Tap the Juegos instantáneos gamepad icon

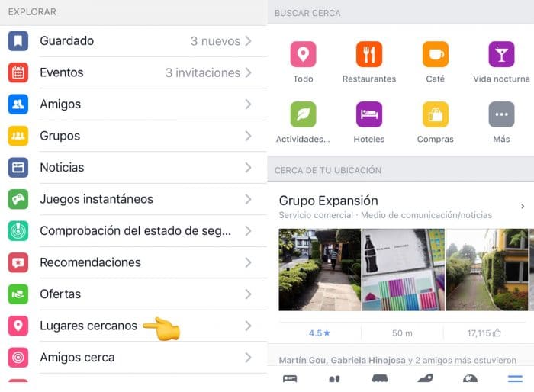point(18,199)
